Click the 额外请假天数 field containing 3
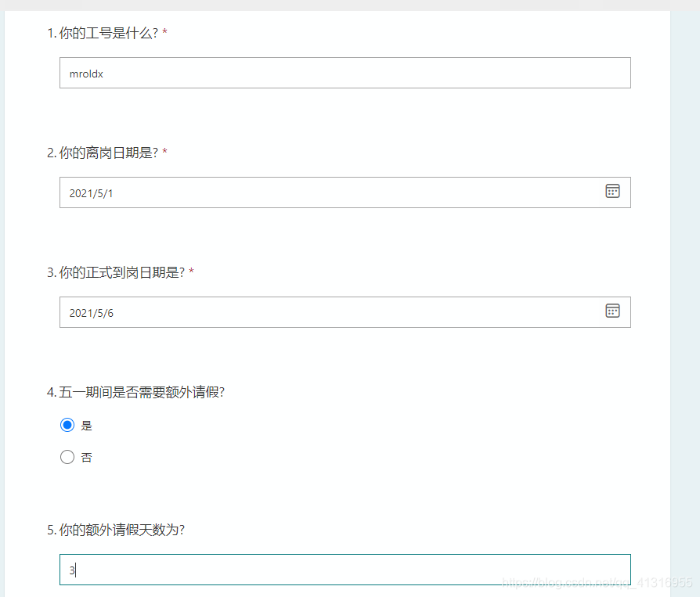This screenshot has width=700, height=597. 345,570
